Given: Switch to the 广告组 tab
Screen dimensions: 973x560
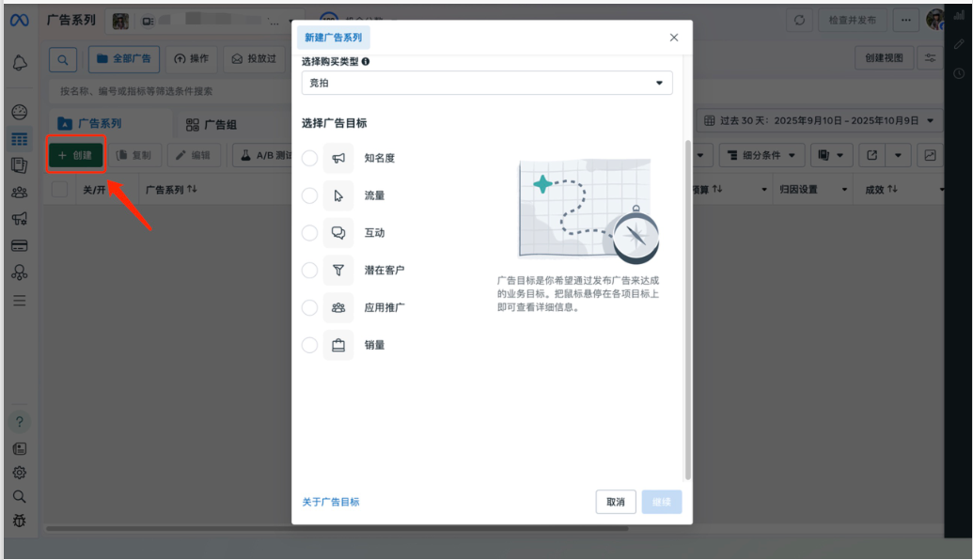Looking at the screenshot, I should click(212, 124).
